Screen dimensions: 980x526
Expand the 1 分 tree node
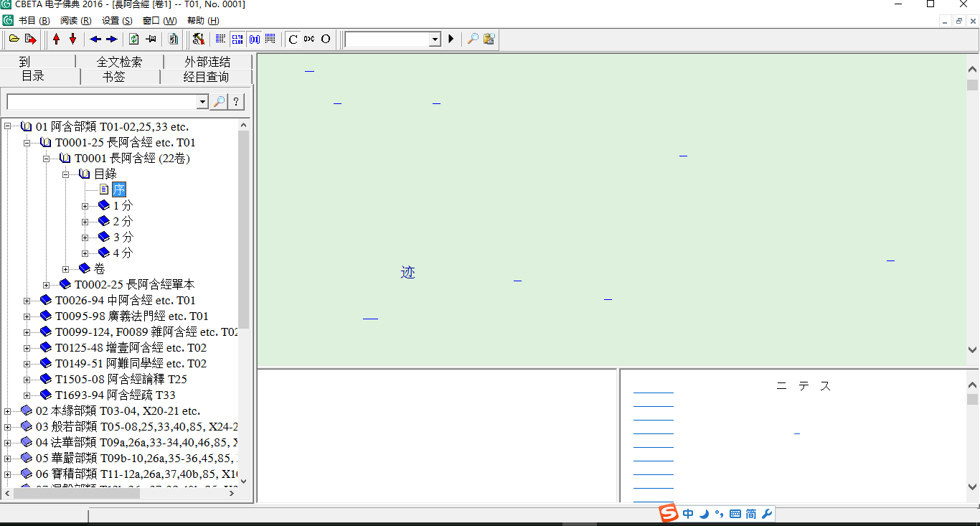(x=85, y=206)
